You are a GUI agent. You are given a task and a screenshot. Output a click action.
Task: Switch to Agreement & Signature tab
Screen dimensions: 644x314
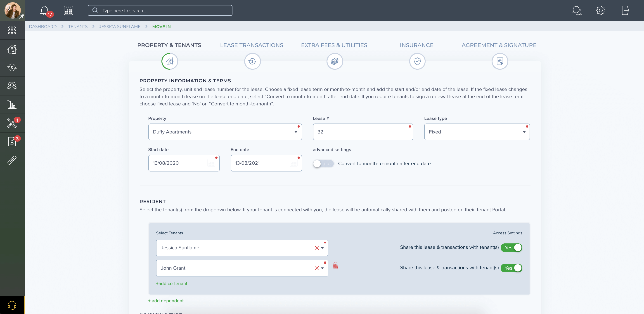click(x=499, y=45)
